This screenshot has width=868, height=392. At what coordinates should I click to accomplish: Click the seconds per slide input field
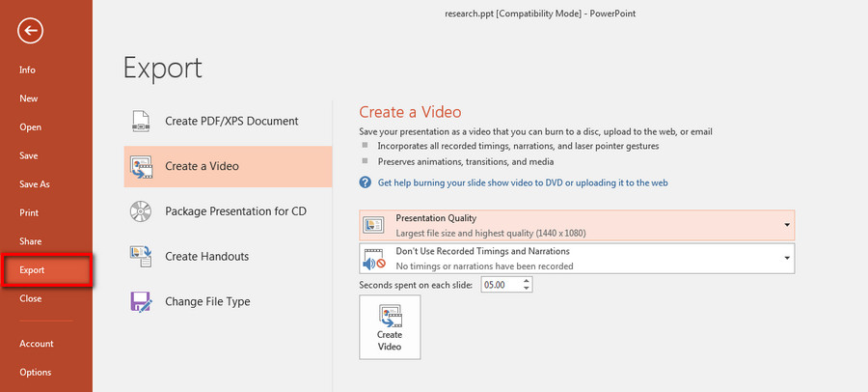click(501, 285)
